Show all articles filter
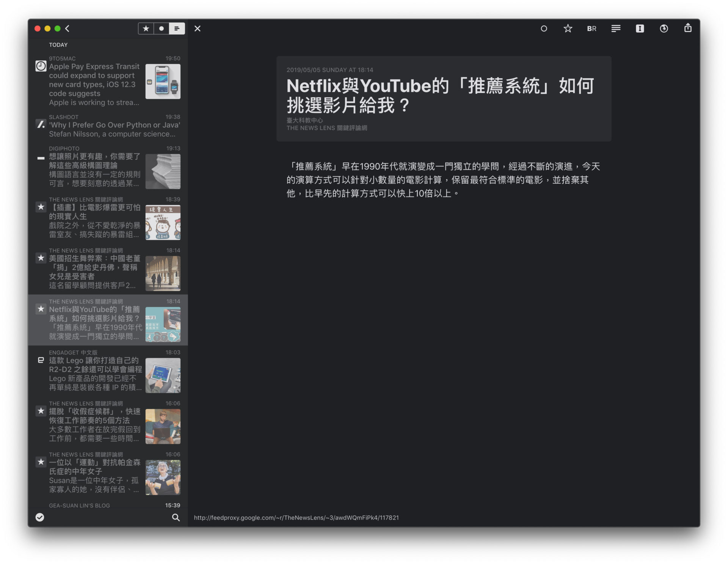Image resolution: width=728 pixels, height=564 pixels. 177,28
